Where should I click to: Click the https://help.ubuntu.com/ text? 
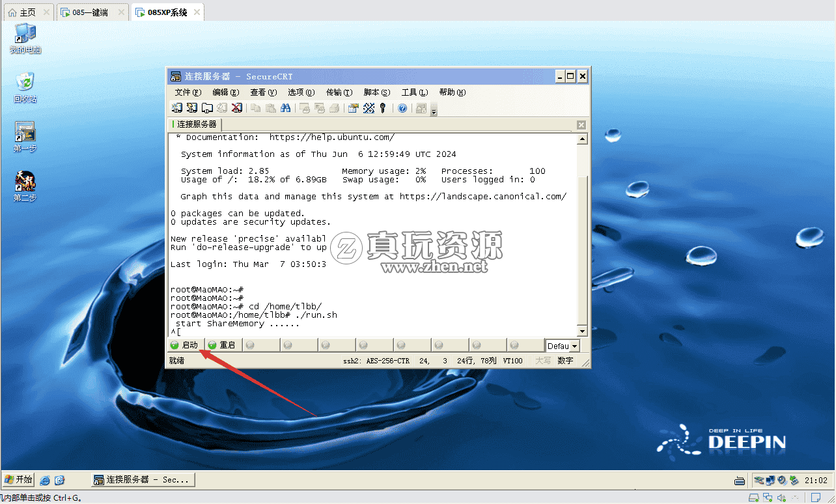pos(331,137)
